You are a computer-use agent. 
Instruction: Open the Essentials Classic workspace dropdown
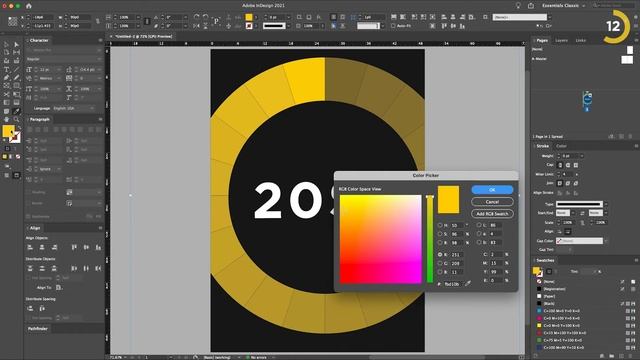point(563,6)
